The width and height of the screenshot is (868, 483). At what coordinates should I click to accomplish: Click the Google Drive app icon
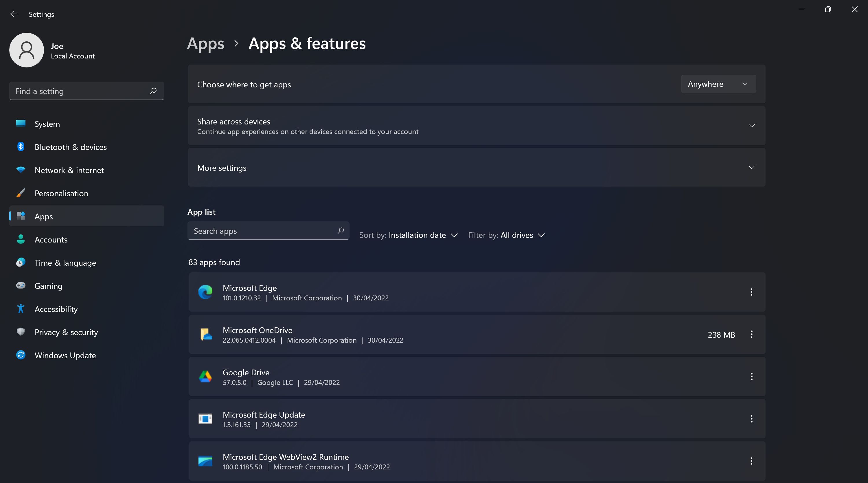point(205,377)
